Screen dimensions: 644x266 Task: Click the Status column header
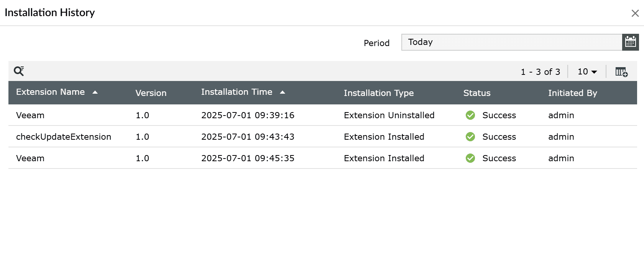tap(476, 93)
